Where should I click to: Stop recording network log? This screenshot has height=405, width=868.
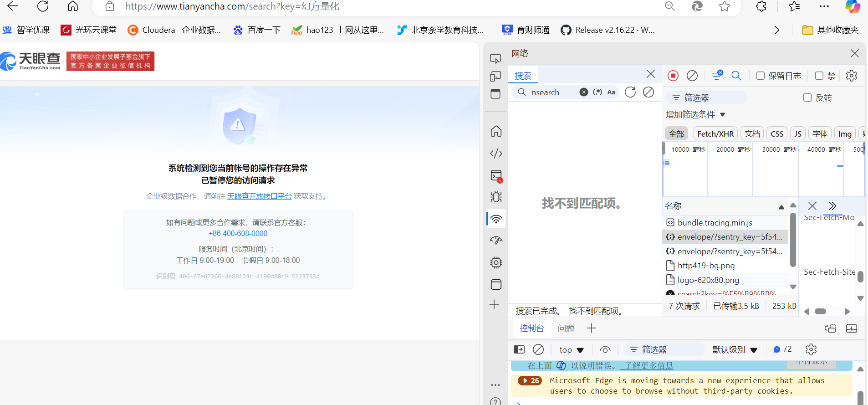[673, 76]
